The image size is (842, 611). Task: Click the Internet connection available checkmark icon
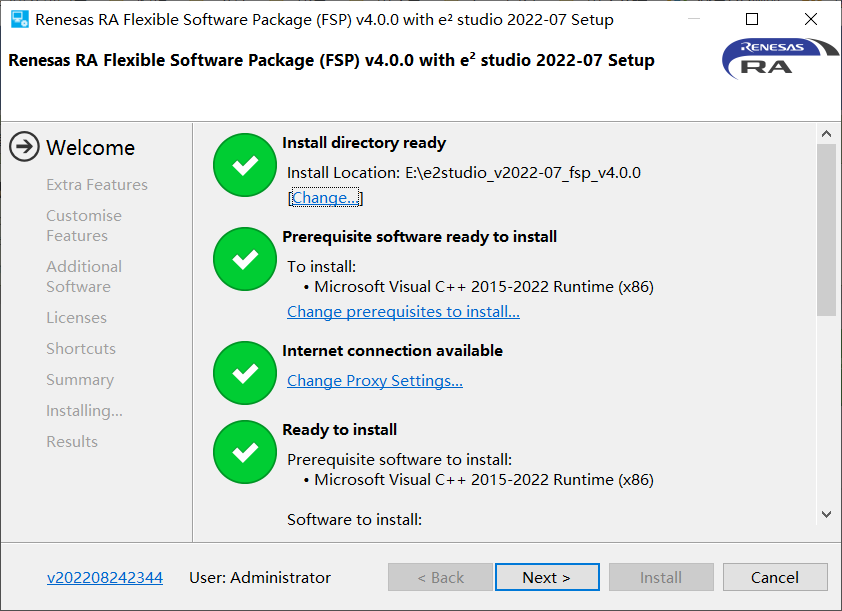245,373
